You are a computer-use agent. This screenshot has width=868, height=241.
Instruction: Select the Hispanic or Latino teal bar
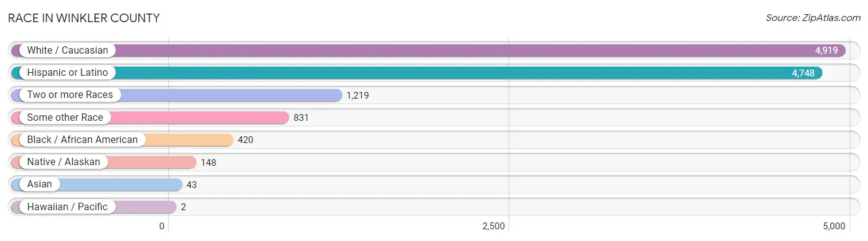pyautogui.click(x=417, y=73)
